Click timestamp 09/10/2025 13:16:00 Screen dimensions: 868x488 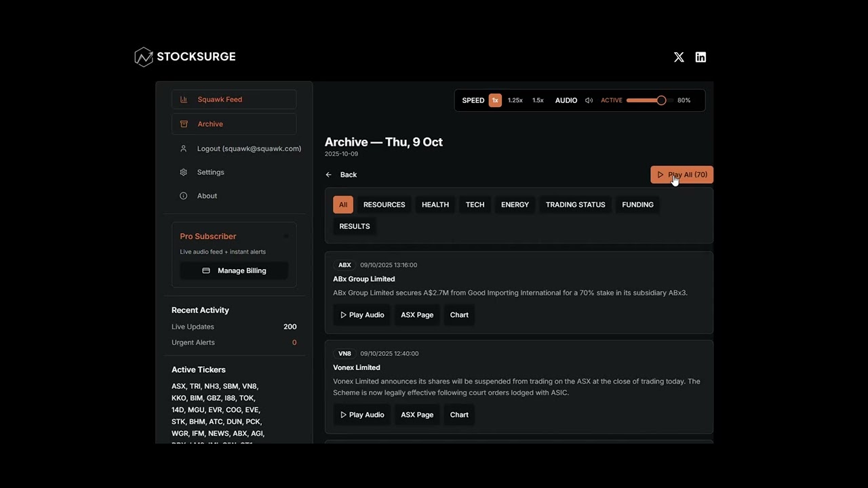click(x=389, y=265)
